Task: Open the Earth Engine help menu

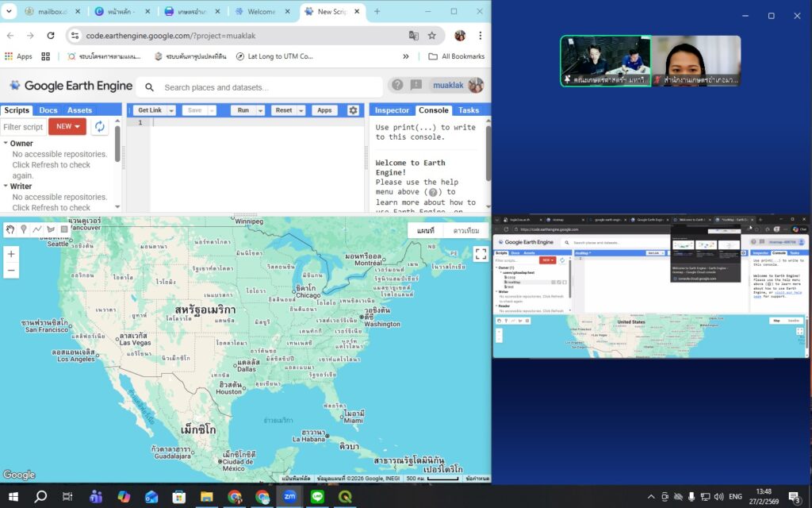Action: (x=397, y=86)
